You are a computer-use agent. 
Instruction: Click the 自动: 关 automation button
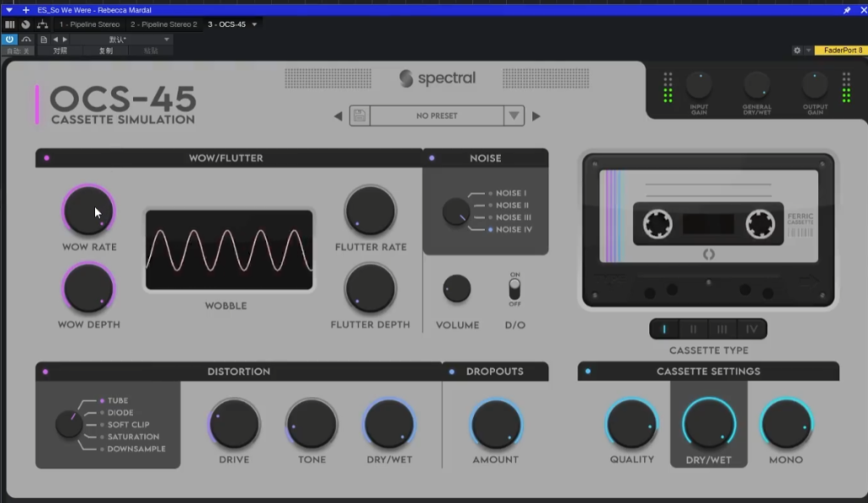[19, 50]
